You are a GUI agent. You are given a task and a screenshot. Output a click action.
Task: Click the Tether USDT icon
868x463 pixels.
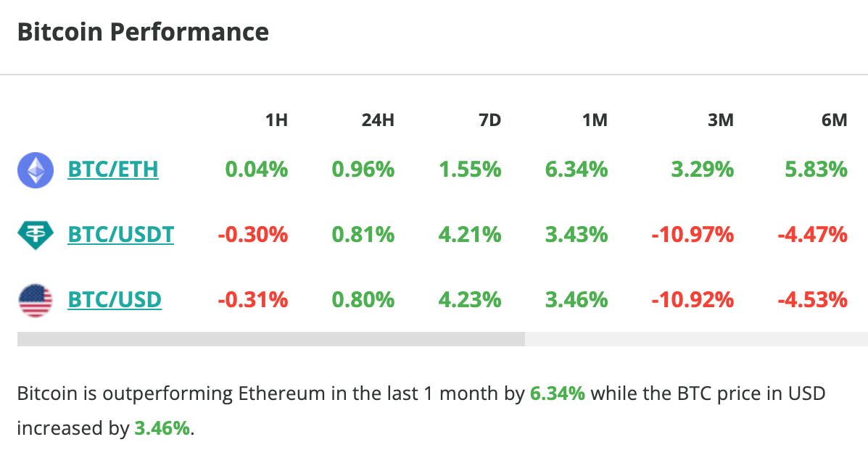(35, 235)
